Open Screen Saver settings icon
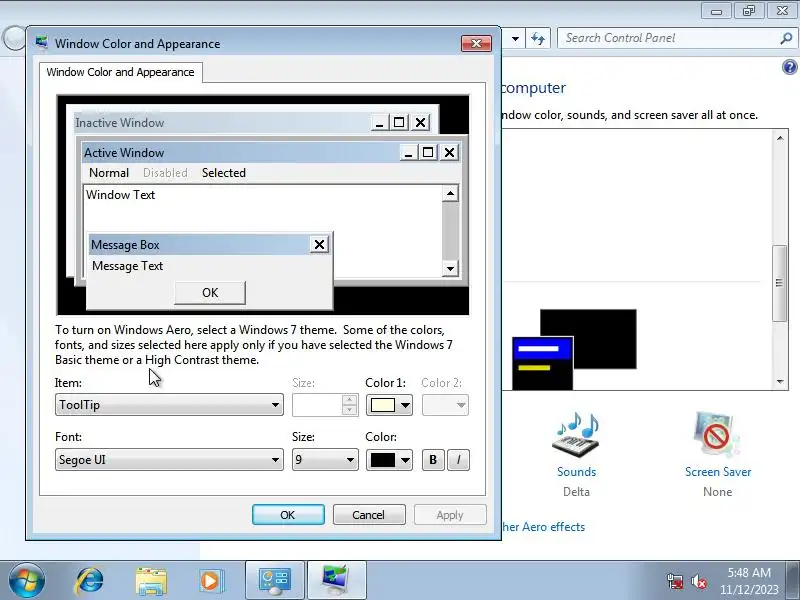Screen dimensions: 800x600 [717, 435]
